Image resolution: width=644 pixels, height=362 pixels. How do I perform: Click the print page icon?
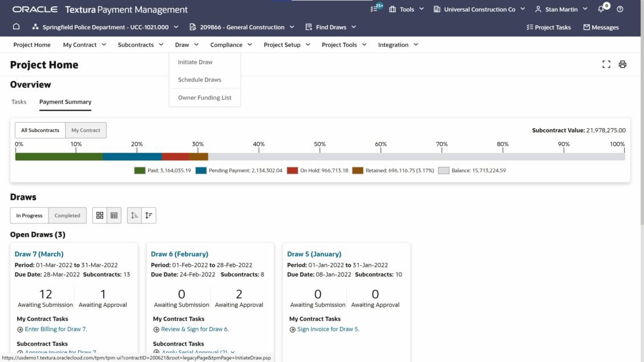[622, 64]
